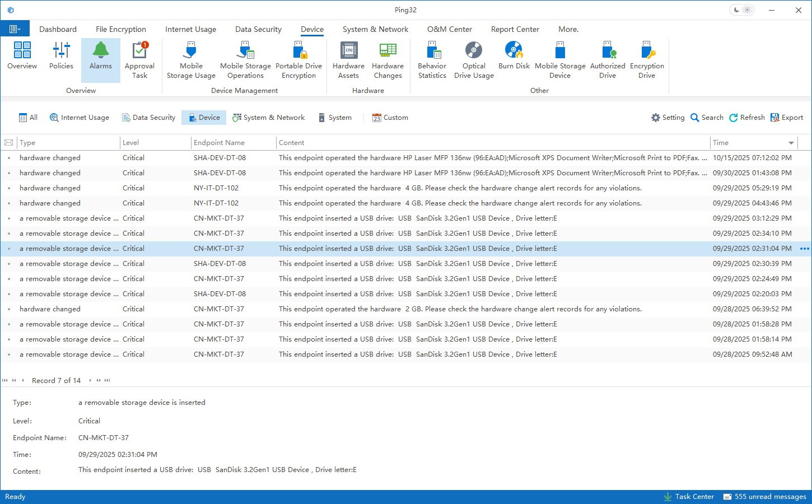Click the Export button
Screen dimensions: 812x504
(x=786, y=118)
